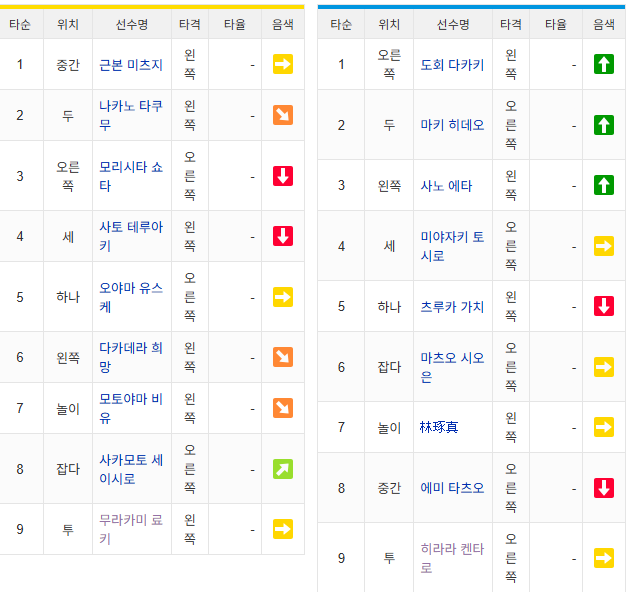Open player link 마츠오 시오은
Screen dimensions: 632x592
pos(452,367)
